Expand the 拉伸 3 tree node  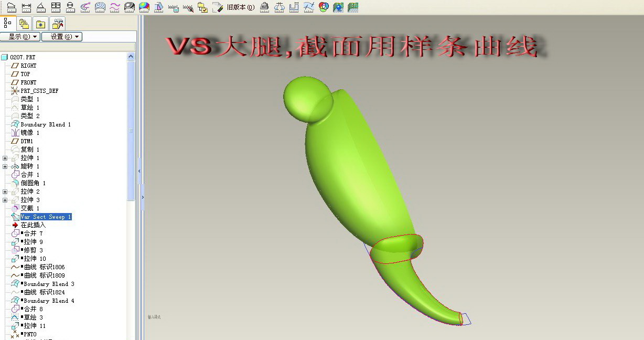coord(5,200)
